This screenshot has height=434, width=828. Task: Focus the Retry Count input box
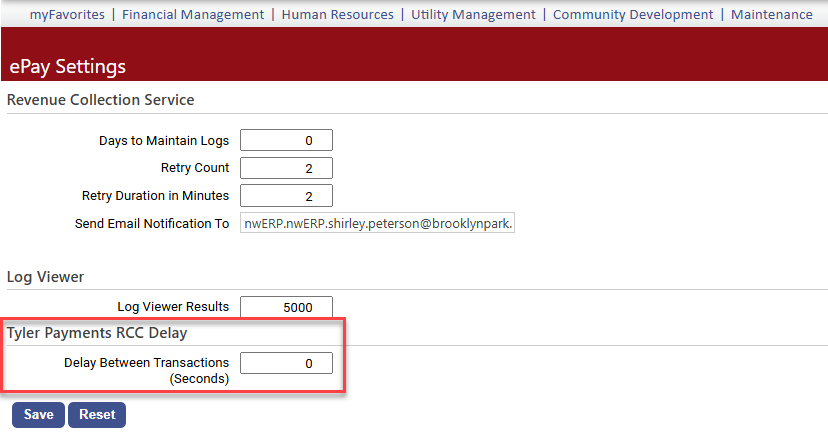coord(286,168)
